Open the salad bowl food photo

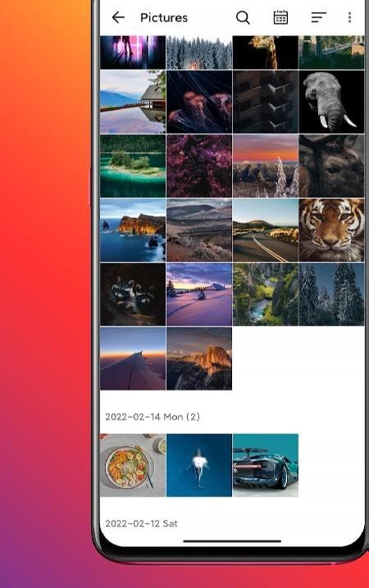coord(133,465)
